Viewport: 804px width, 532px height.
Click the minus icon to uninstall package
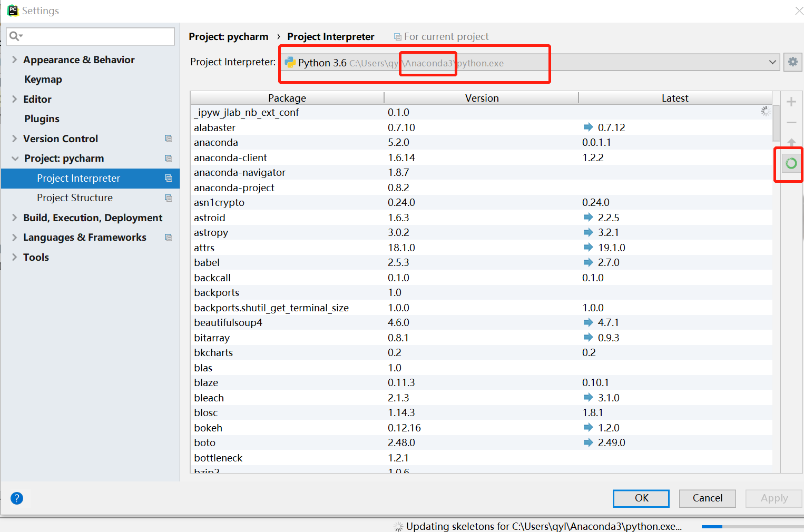[x=791, y=122]
